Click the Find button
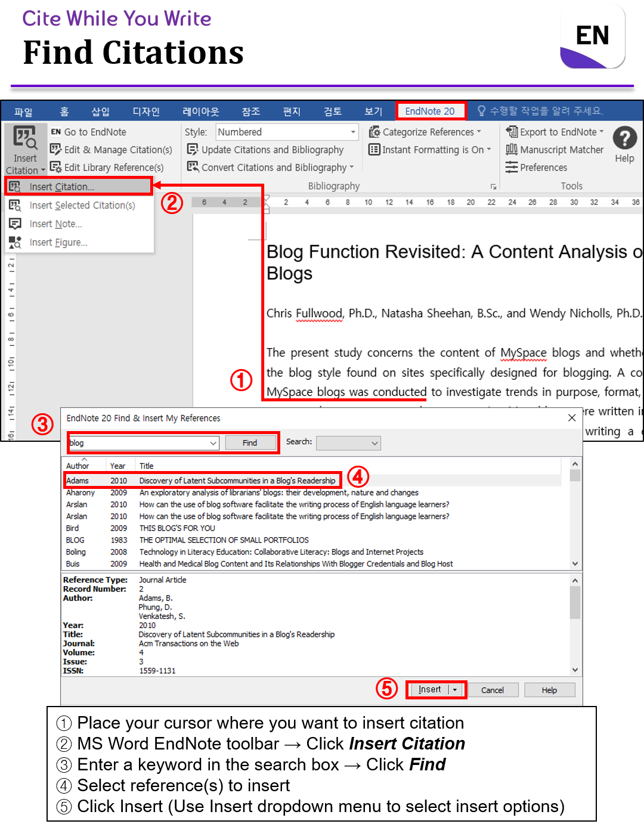Viewport: 644px width, 827px height. pos(250,442)
